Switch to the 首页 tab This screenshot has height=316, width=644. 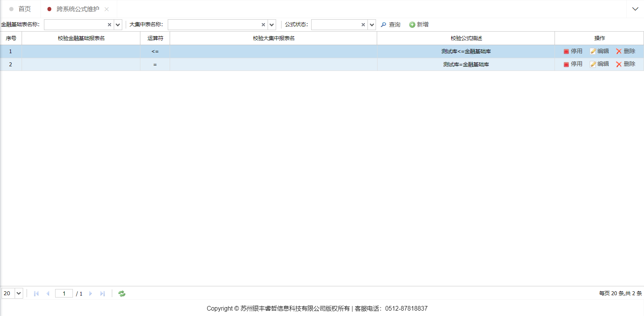[x=24, y=9]
